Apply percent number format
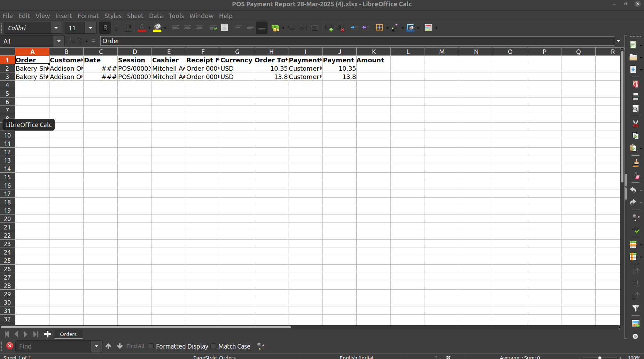 point(292,28)
